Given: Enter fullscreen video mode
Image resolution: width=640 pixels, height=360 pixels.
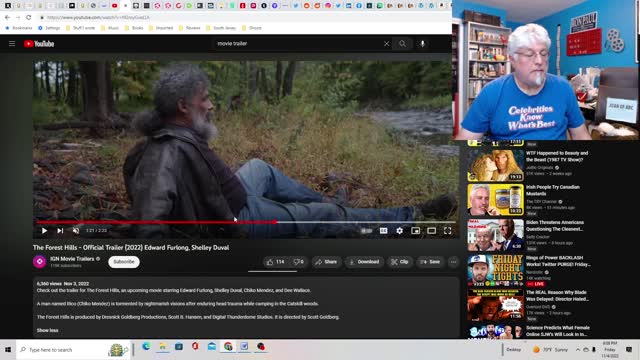Looking at the screenshot, I should click(447, 231).
